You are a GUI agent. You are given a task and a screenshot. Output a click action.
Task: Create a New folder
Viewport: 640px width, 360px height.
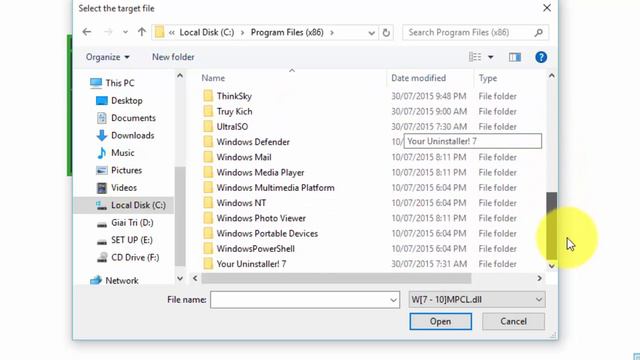(x=173, y=57)
